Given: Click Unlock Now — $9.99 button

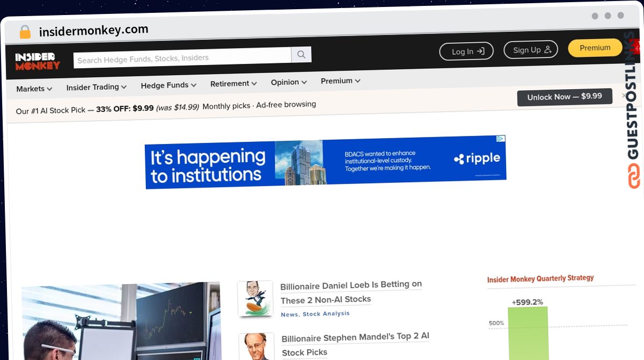Looking at the screenshot, I should point(565,97).
